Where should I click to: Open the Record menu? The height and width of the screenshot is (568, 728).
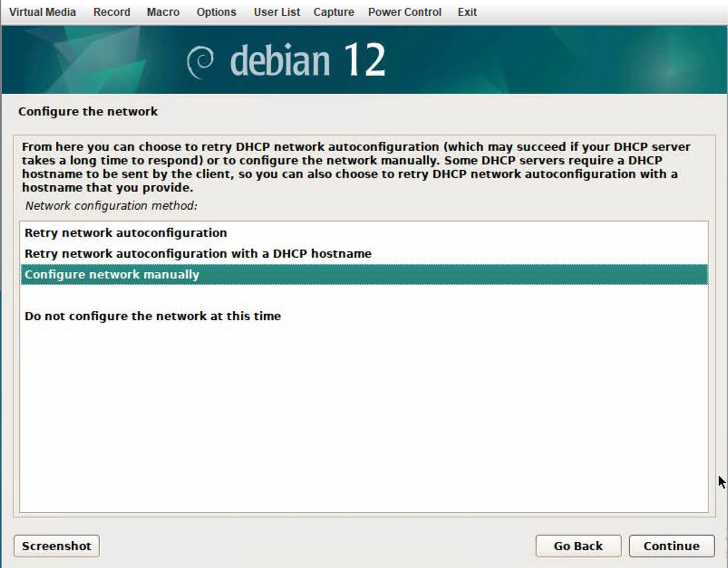[x=112, y=12]
